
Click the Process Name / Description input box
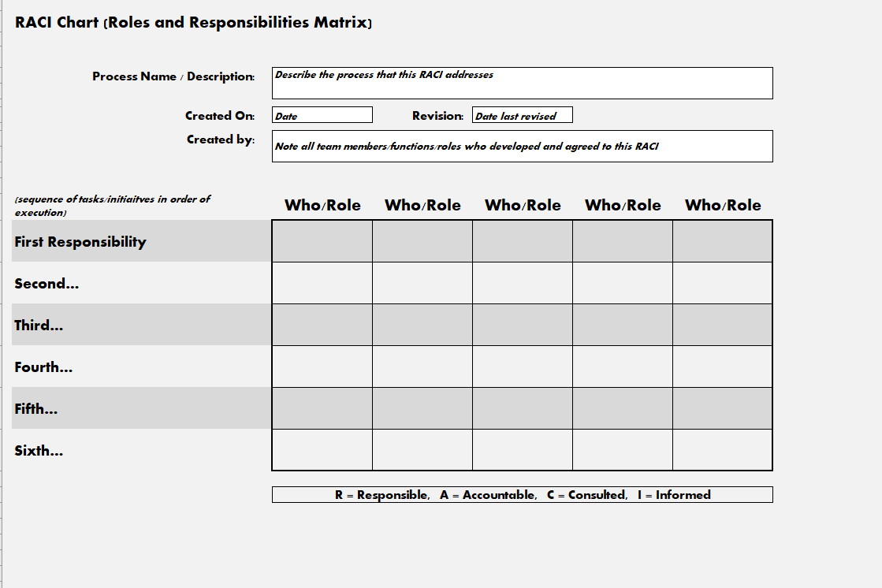pyautogui.click(x=522, y=84)
